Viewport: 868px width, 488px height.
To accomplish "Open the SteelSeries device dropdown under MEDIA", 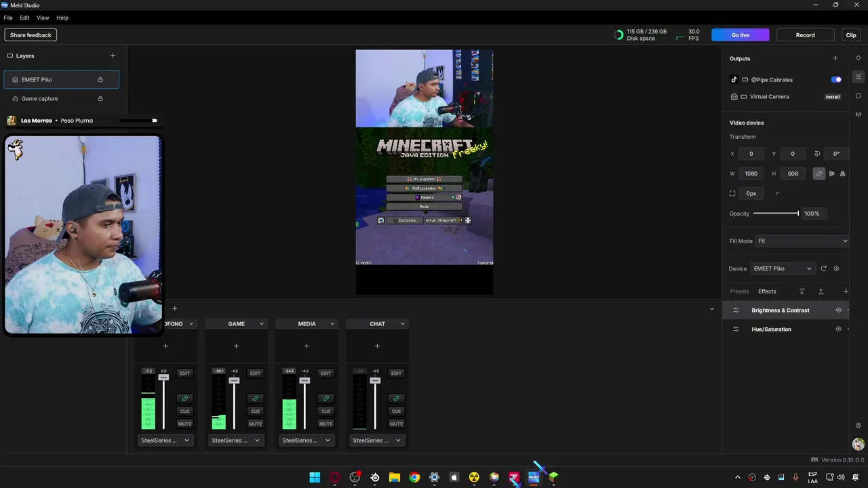I will pyautogui.click(x=307, y=441).
